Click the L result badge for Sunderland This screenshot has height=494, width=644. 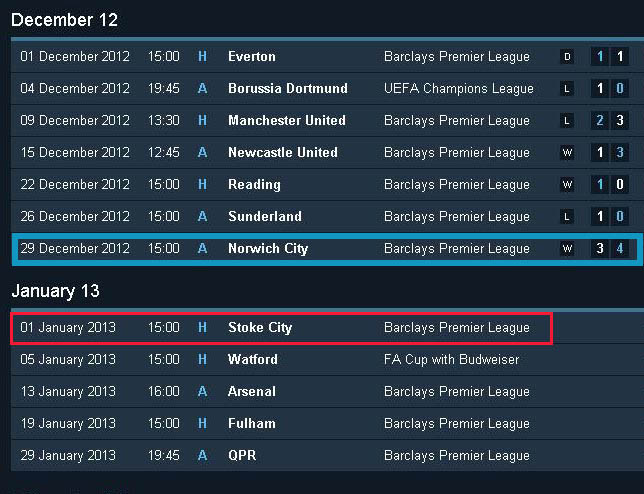click(x=567, y=217)
